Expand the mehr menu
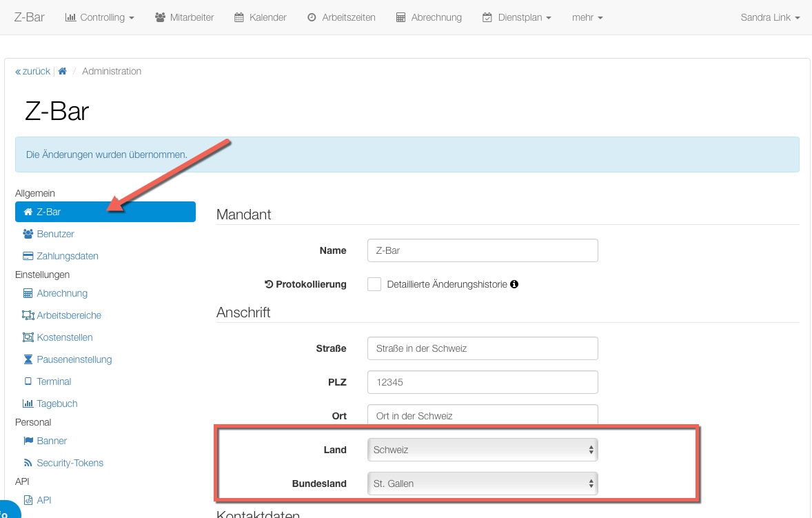Image resolution: width=812 pixels, height=518 pixels. tap(587, 17)
